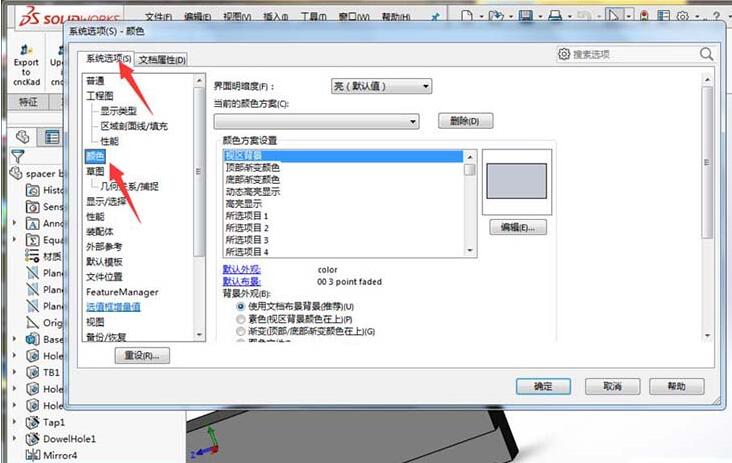Click the gray color preview swatch
732x463 pixels.
(516, 181)
